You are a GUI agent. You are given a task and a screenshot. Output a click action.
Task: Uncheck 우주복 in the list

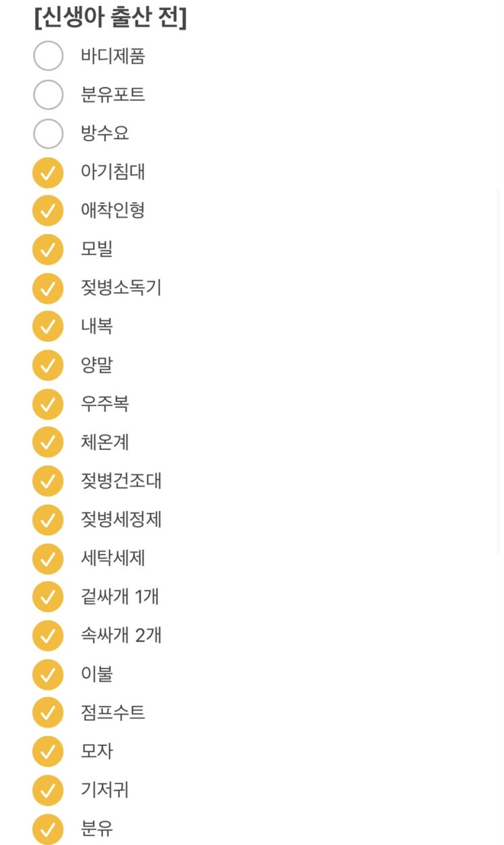[x=48, y=404]
